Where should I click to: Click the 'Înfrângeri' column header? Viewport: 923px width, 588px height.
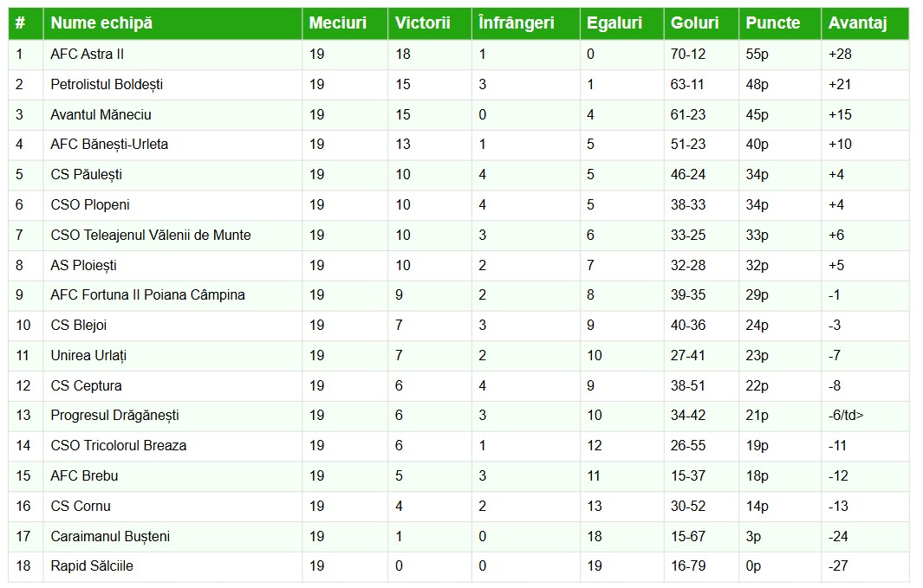517,23
